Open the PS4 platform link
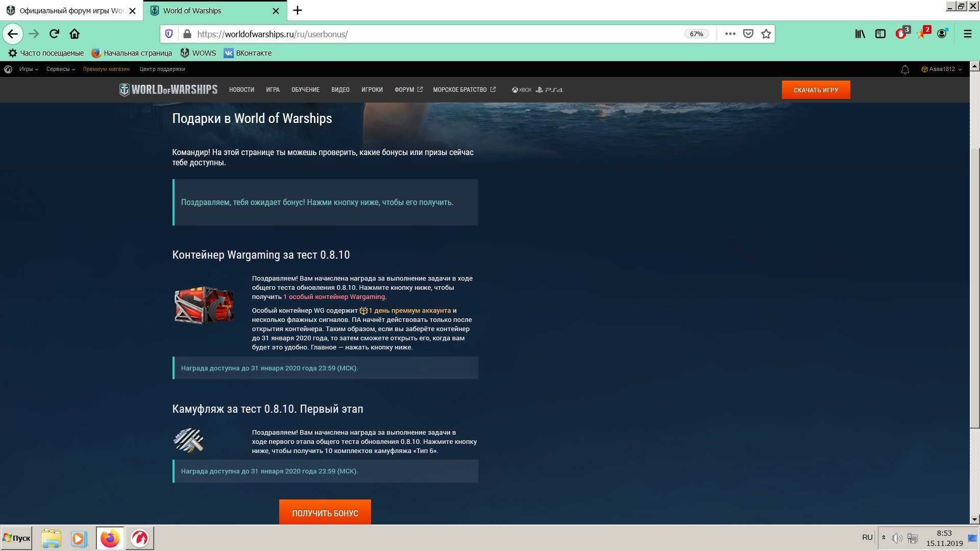The image size is (980, 551). (549, 90)
